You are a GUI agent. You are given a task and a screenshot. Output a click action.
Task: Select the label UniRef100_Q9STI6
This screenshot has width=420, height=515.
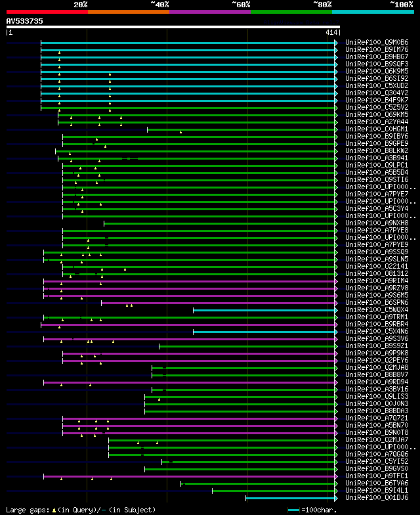point(377,180)
